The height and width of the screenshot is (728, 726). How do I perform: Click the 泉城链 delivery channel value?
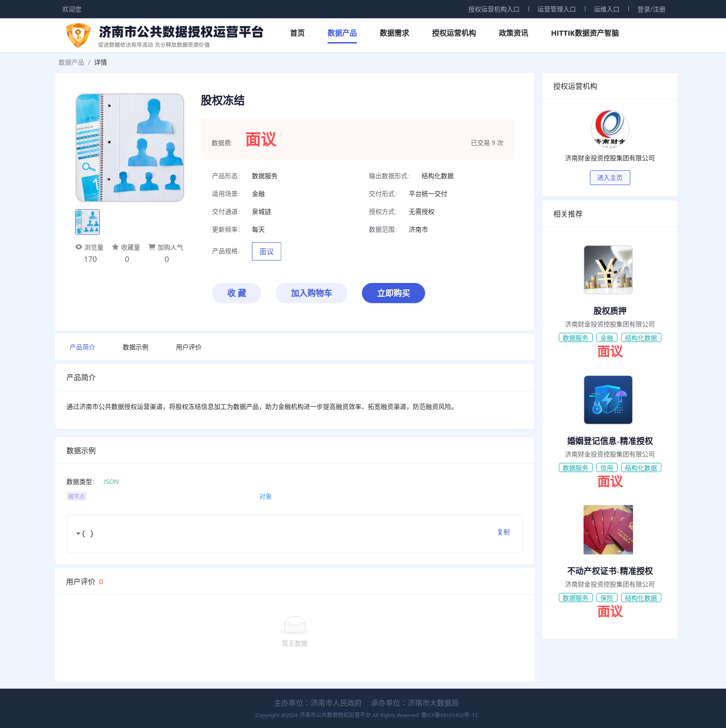click(x=262, y=212)
